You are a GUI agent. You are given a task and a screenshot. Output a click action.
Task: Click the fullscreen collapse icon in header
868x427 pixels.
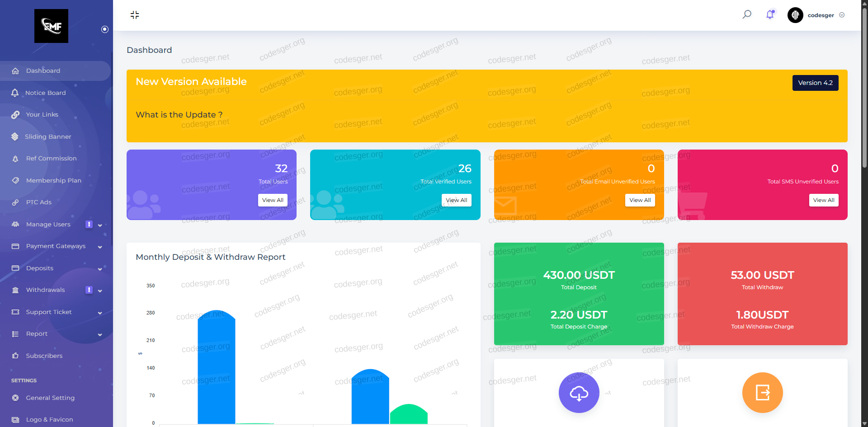[x=135, y=15]
